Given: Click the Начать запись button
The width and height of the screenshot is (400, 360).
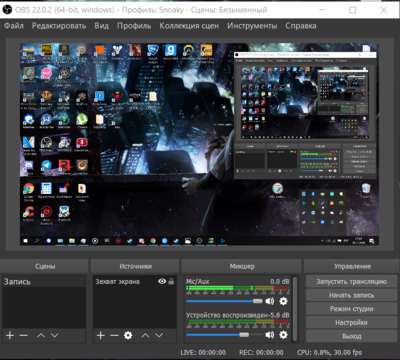Looking at the screenshot, I should 351,295.
